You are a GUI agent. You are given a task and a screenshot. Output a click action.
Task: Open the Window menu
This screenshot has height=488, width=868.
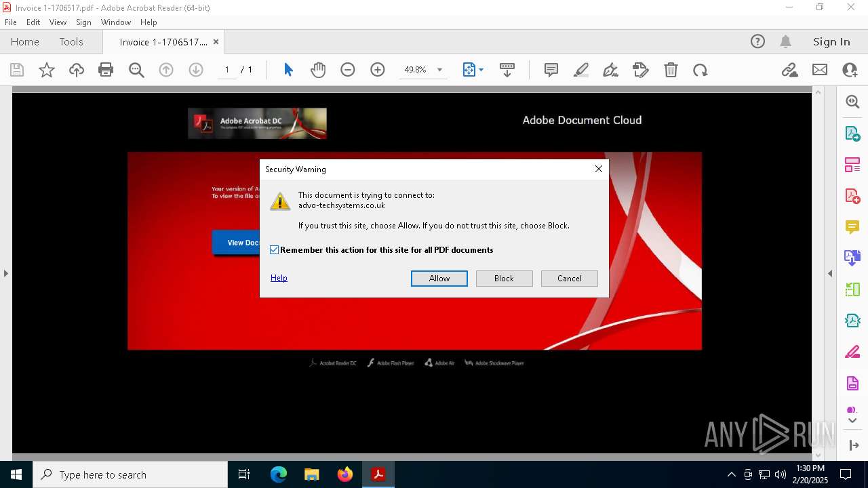tap(116, 22)
